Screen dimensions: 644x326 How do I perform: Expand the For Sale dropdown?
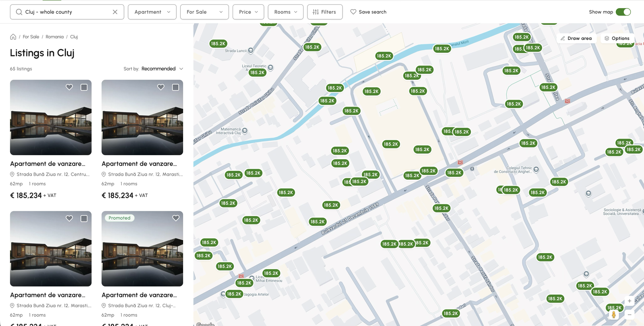[x=204, y=12]
